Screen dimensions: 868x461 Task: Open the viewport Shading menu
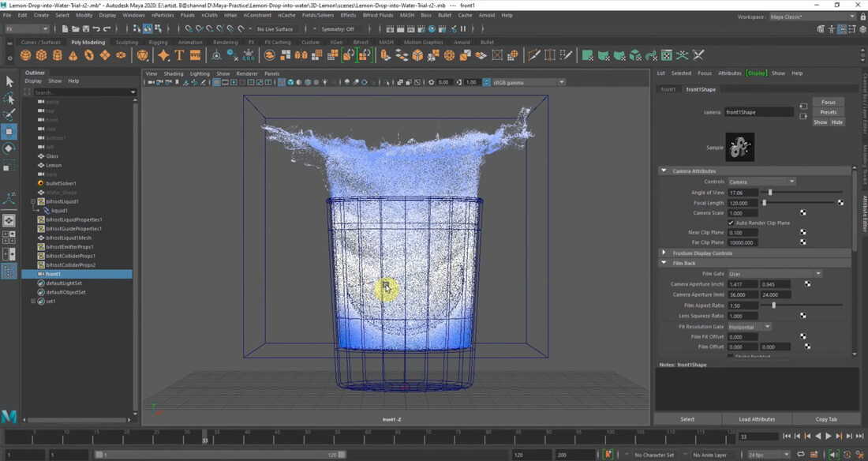point(174,73)
